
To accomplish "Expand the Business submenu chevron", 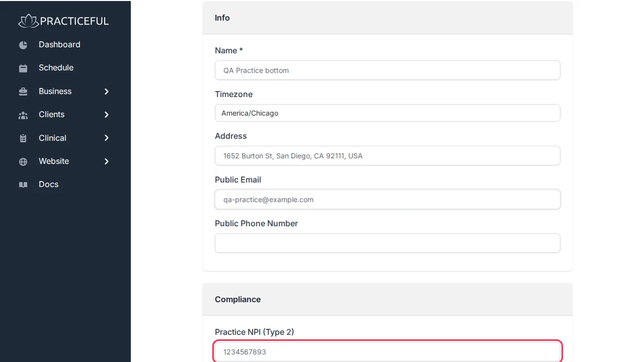I will pos(107,92).
